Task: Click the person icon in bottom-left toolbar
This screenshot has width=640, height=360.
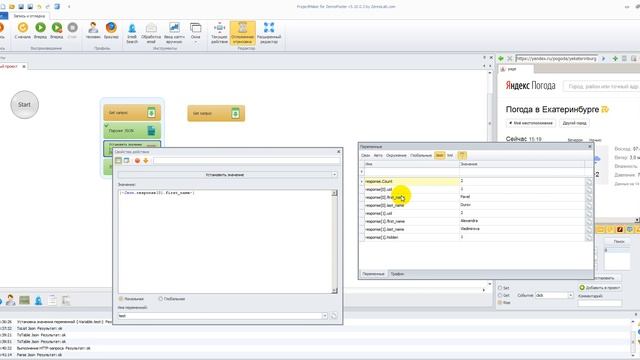Action: pos(10,300)
